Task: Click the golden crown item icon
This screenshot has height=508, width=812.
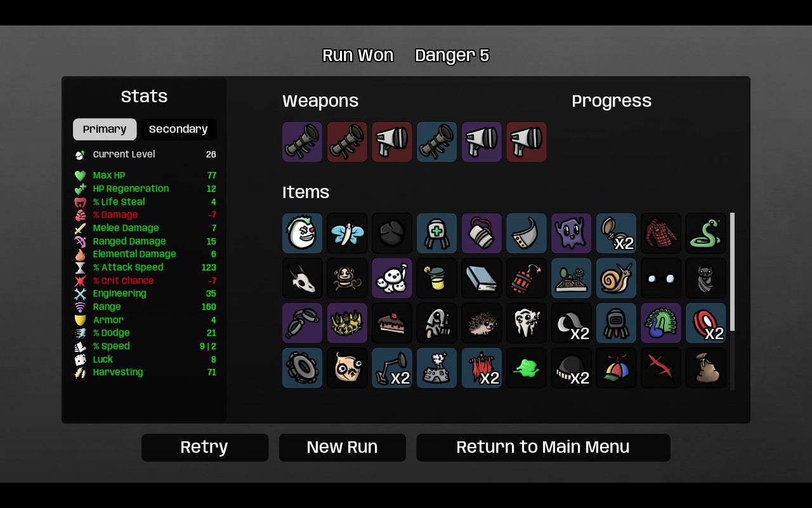Action: click(347, 323)
